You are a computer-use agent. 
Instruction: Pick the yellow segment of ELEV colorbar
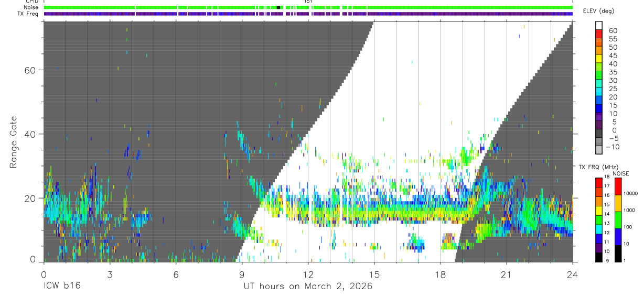(x=598, y=59)
